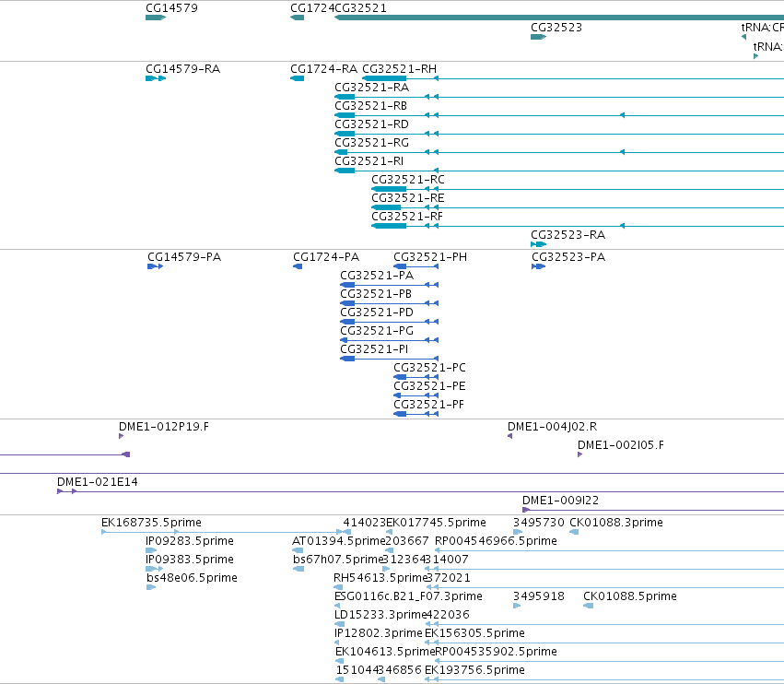This screenshot has width=784, height=684.
Task: Select transcript CG32521-RA
Action: (x=372, y=87)
